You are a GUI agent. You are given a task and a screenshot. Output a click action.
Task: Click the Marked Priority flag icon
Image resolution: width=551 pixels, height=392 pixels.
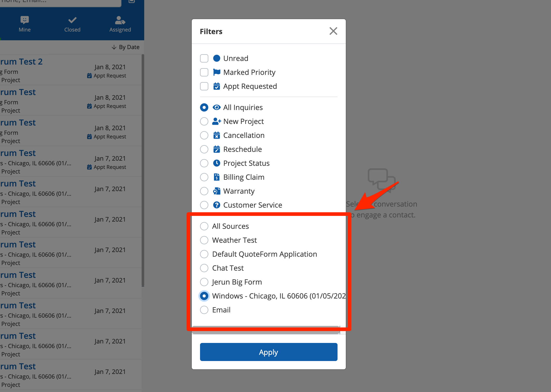pos(217,72)
